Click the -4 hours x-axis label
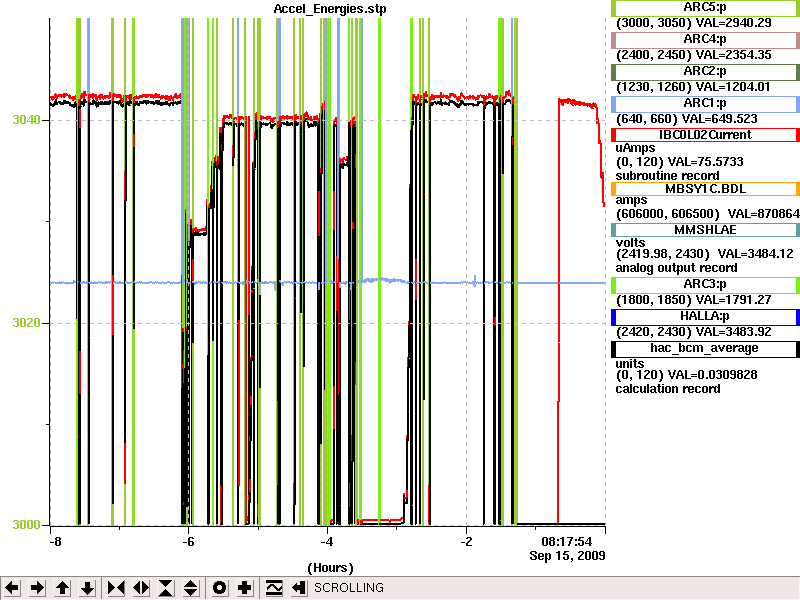Viewport: 800px width, 600px height. (x=327, y=542)
